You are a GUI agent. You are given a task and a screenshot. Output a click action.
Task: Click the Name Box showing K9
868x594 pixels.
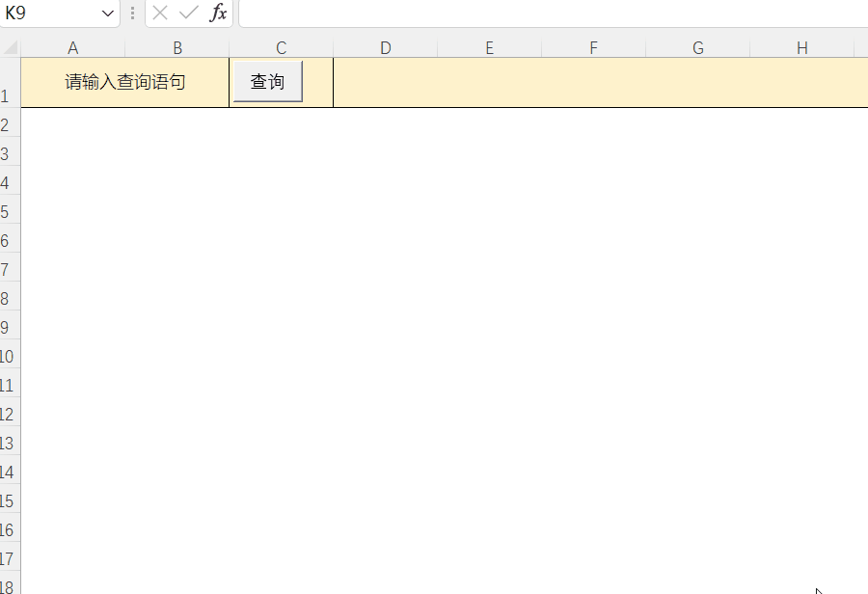51,13
